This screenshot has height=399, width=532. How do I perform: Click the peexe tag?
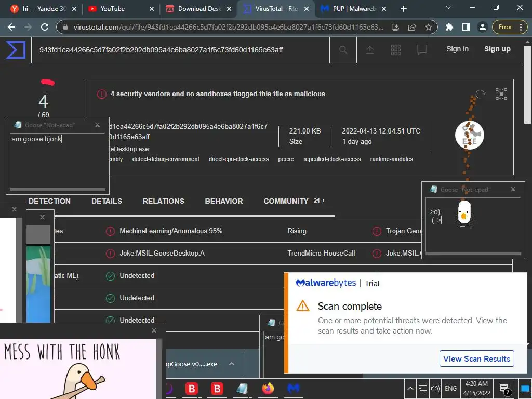point(286,159)
